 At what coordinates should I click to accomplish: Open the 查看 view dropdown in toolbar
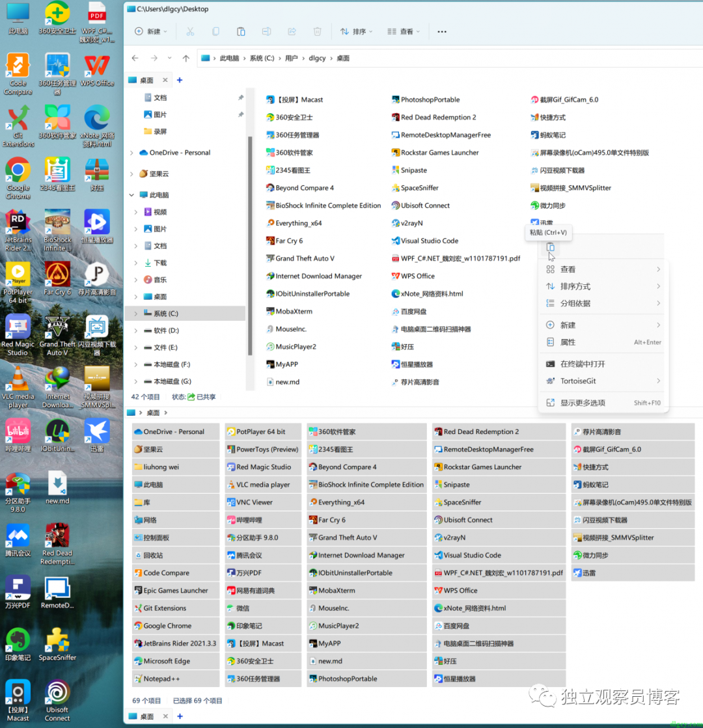404,32
